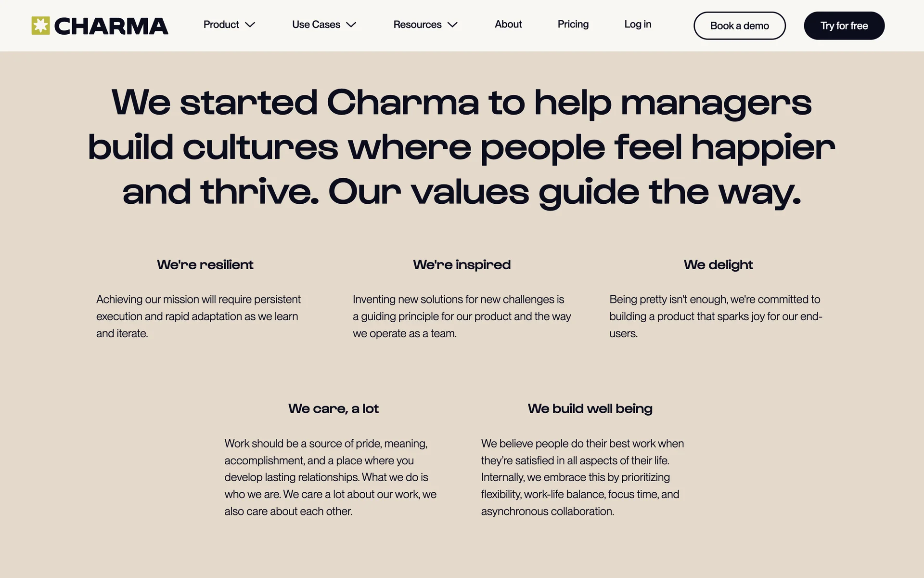Click the Charma star logo icon
The image size is (924, 578).
click(40, 26)
